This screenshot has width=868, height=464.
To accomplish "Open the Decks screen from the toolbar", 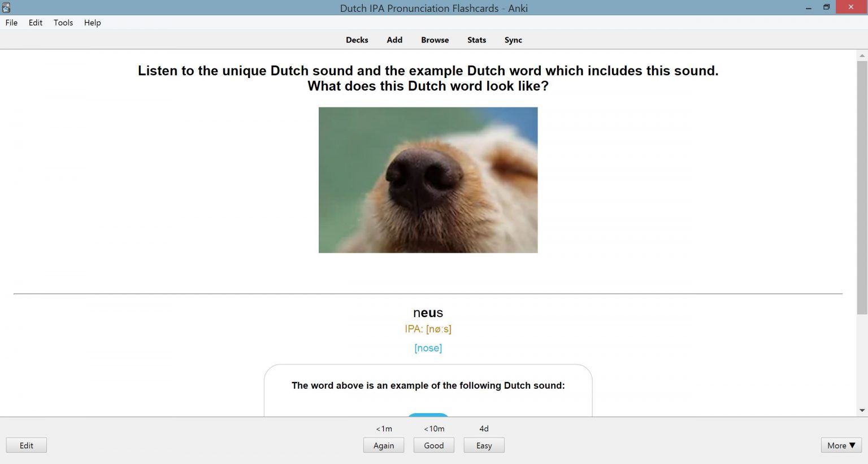I will [357, 40].
